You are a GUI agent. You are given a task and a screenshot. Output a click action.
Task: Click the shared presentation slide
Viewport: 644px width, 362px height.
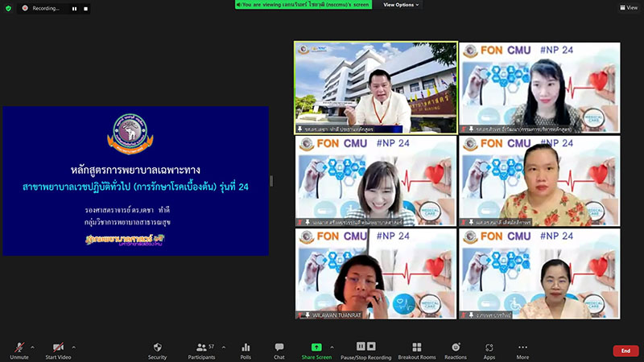coord(135,181)
